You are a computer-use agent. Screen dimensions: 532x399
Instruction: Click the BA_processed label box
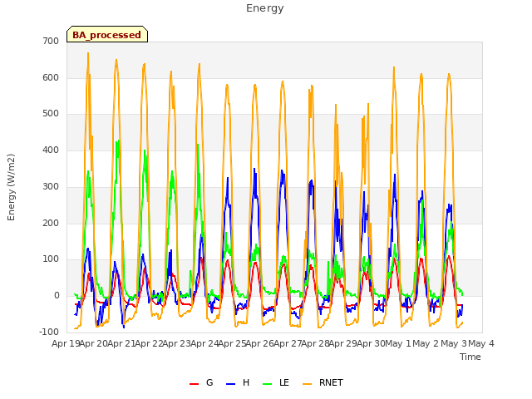tap(107, 34)
